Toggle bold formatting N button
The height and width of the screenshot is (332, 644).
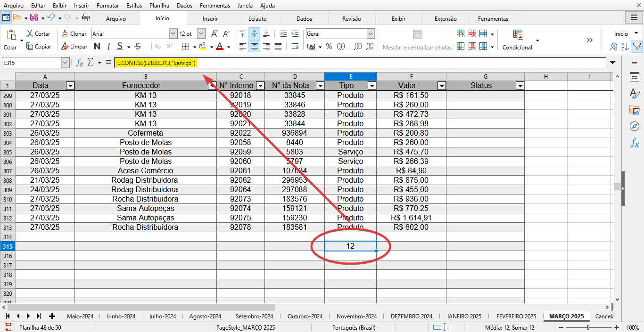97,47
